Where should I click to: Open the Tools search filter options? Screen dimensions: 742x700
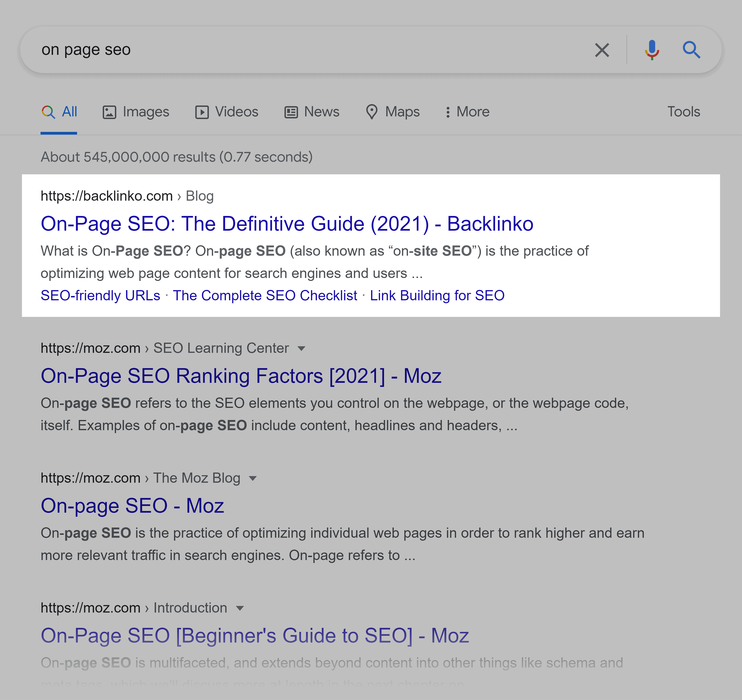(x=684, y=112)
